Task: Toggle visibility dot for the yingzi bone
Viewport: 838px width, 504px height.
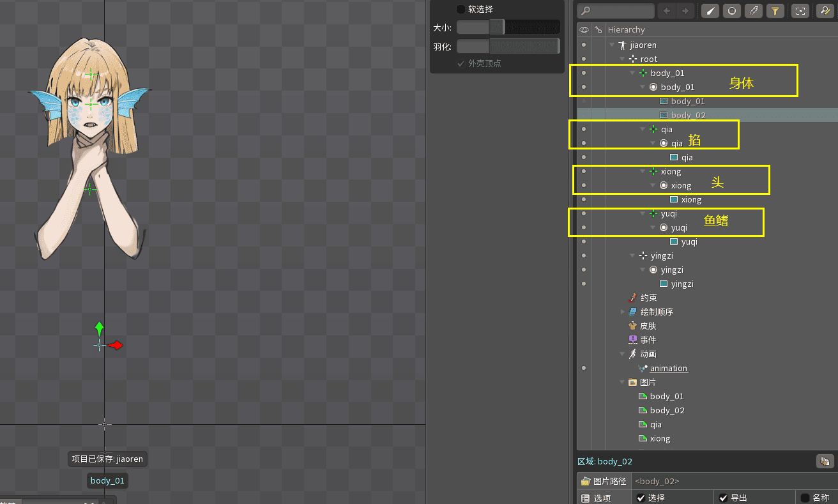Action: coord(584,256)
